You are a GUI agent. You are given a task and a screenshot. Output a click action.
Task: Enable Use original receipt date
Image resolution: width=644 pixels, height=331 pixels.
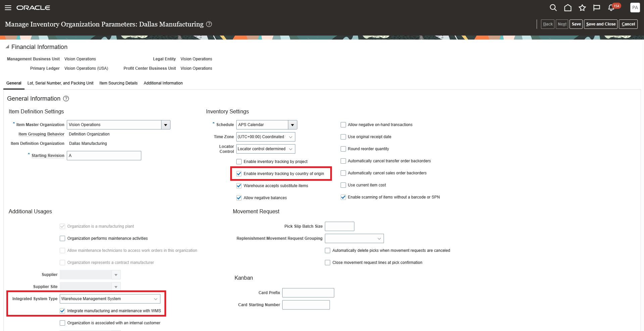(x=343, y=137)
